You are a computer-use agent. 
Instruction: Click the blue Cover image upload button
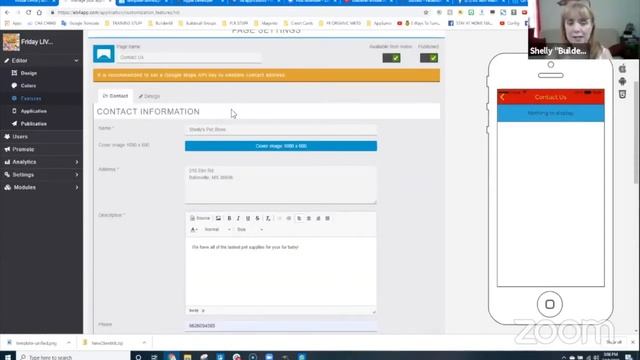281,146
